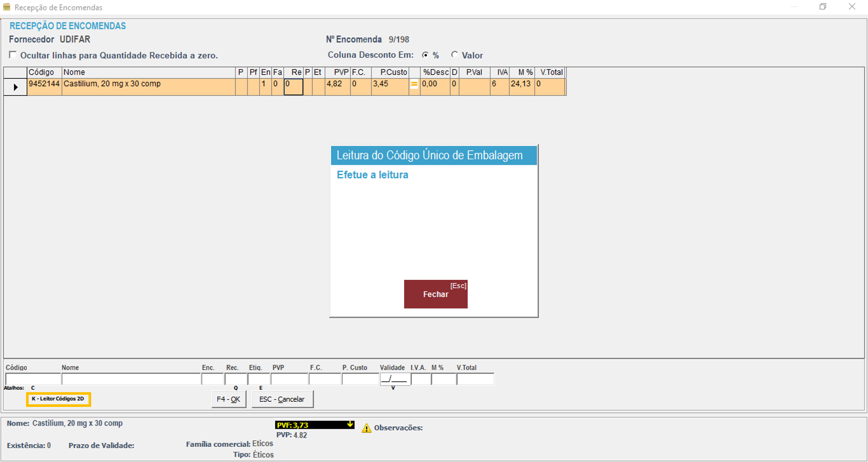Image resolution: width=868 pixels, height=462 pixels.
Task: Click the orange equals icon in the Castilium row
Action: pyautogui.click(x=414, y=85)
